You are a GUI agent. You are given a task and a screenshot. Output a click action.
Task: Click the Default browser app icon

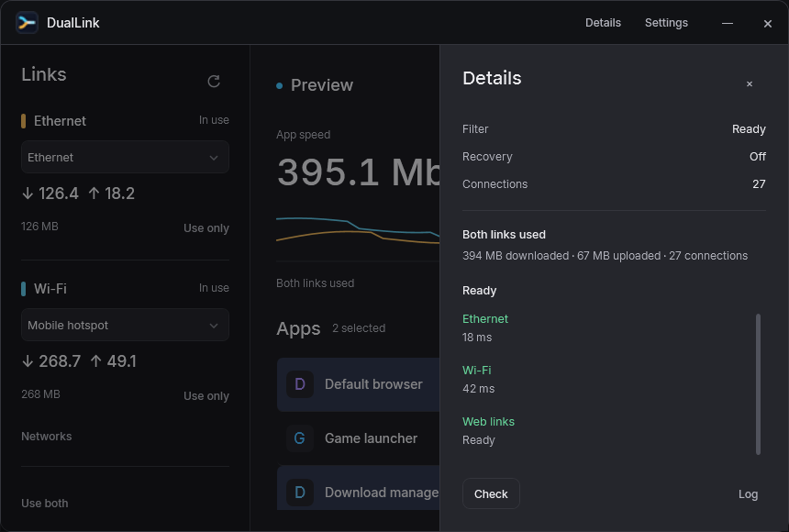click(300, 384)
